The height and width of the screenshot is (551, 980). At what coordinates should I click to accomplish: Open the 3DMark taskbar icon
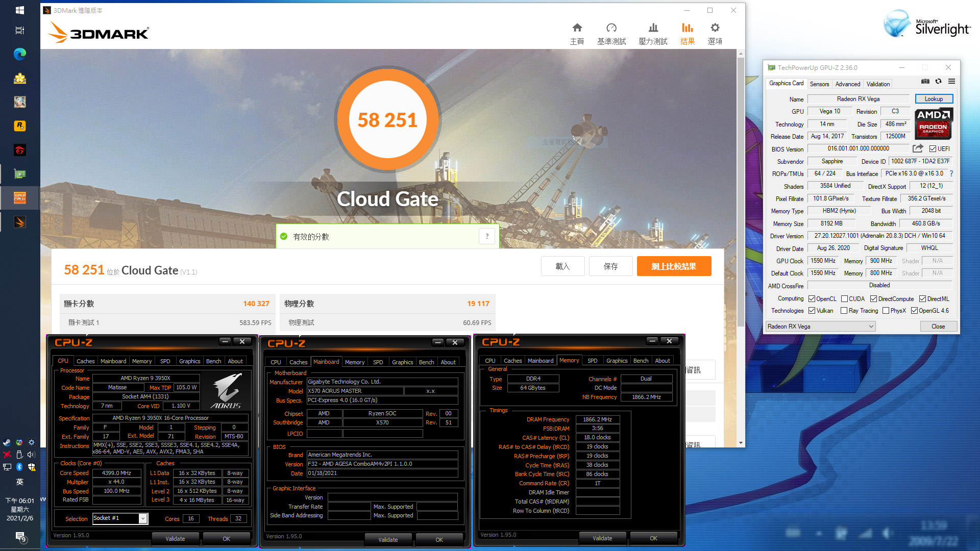(x=20, y=222)
